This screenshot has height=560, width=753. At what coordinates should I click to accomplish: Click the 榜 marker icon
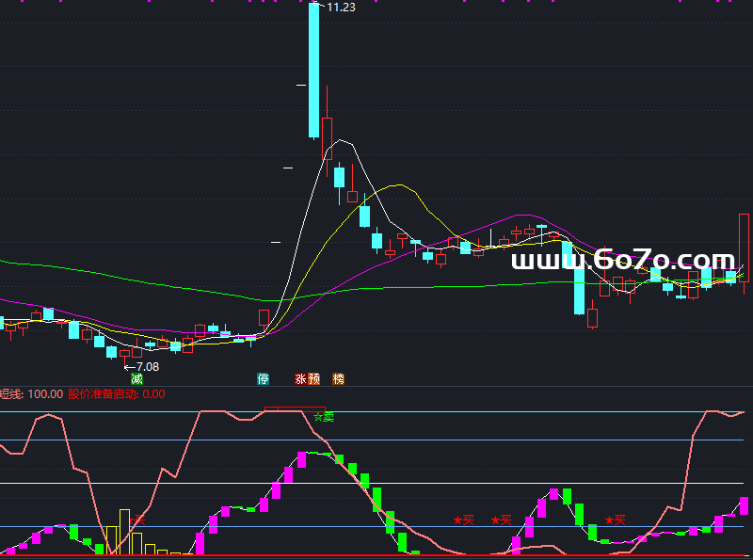[339, 379]
